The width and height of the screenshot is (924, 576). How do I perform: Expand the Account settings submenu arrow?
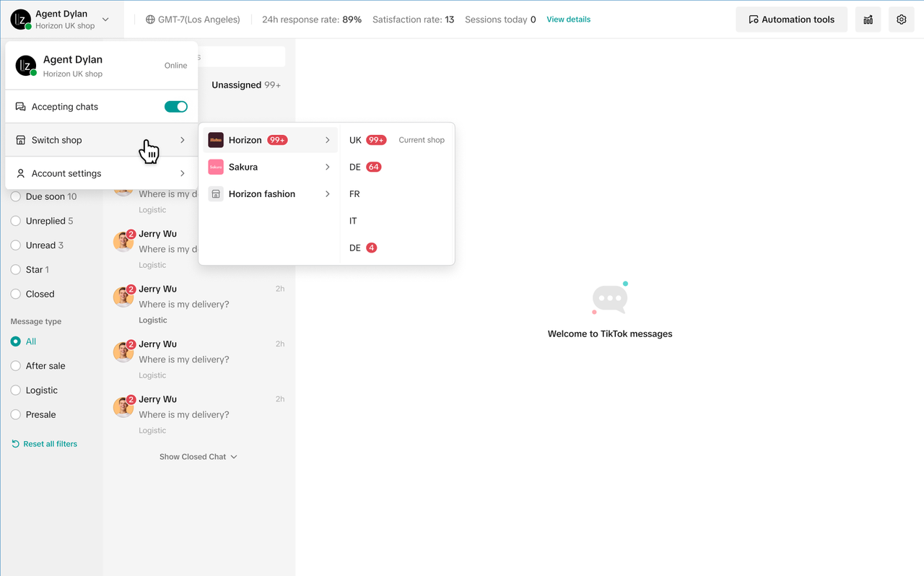182,173
